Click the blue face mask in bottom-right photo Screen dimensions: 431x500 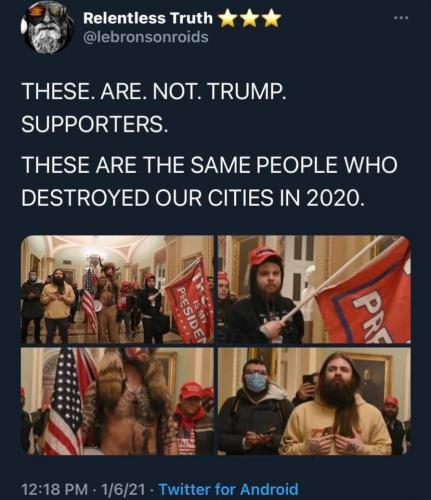pos(256,382)
